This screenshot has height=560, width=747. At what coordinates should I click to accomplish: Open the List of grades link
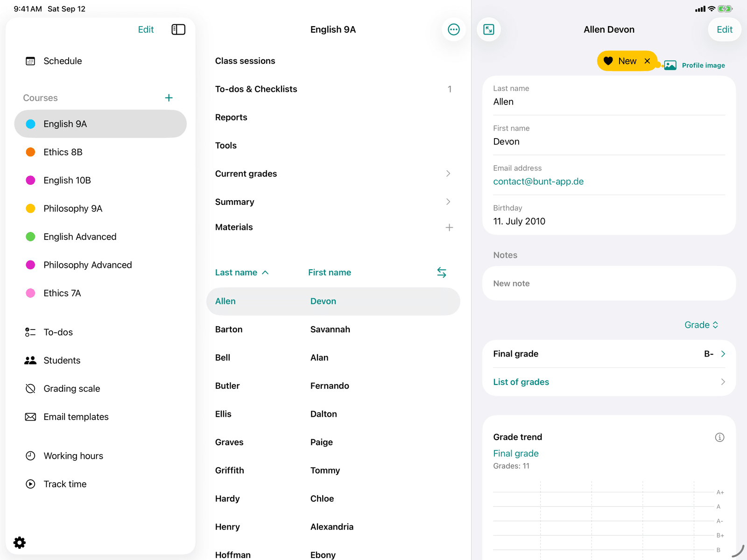[x=521, y=382]
